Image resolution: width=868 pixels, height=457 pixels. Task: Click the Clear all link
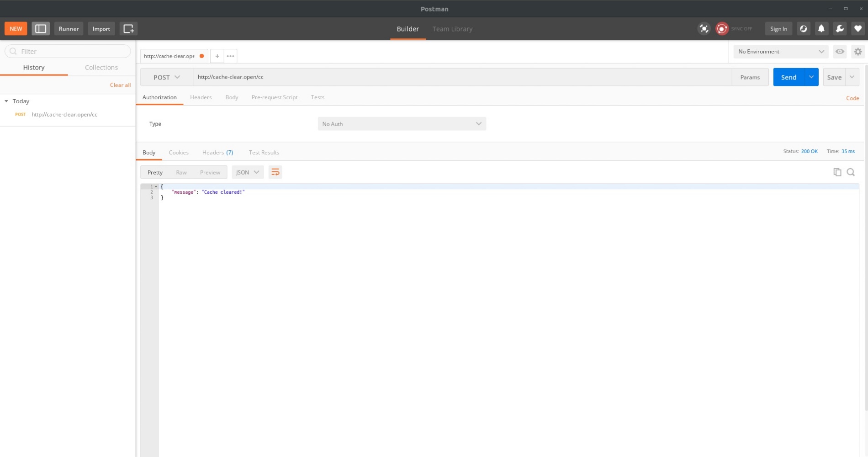[120, 85]
